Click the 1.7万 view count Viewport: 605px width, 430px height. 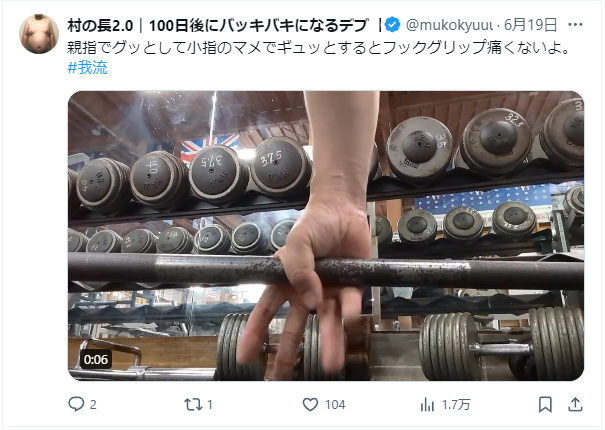(456, 405)
